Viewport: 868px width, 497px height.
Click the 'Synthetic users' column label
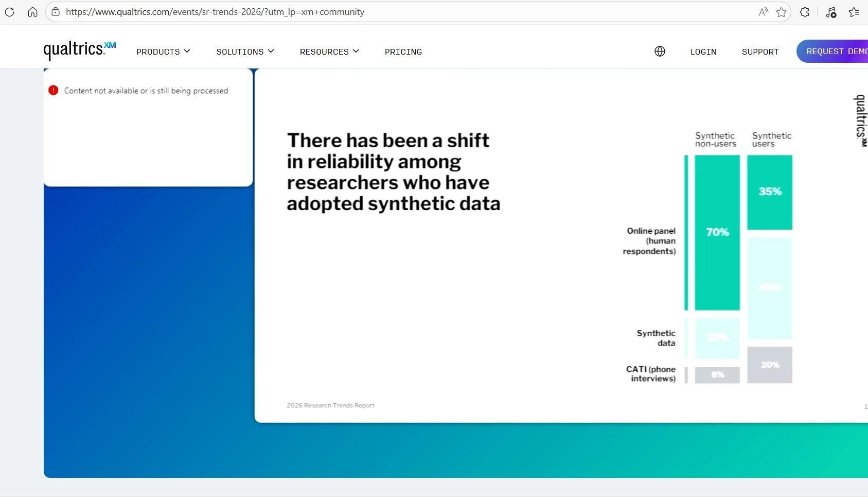(x=771, y=140)
